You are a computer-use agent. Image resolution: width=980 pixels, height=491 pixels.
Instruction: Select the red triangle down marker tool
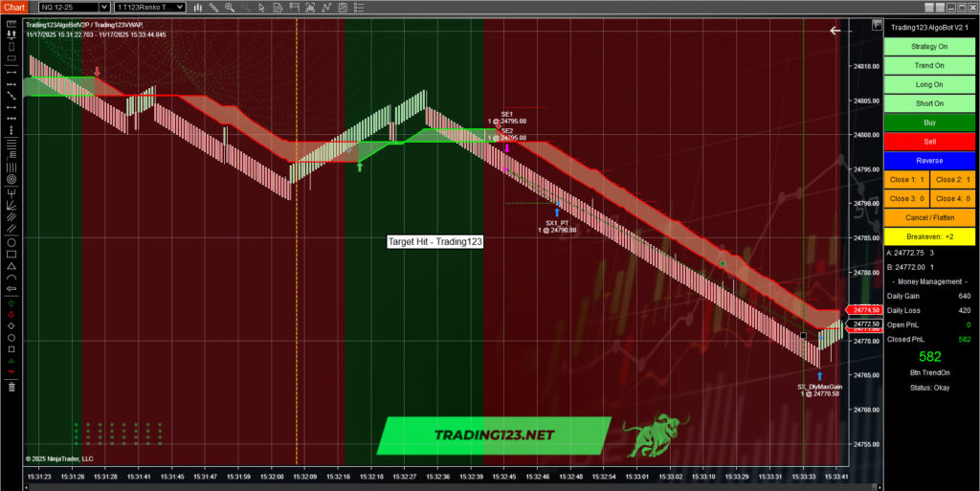click(x=11, y=371)
